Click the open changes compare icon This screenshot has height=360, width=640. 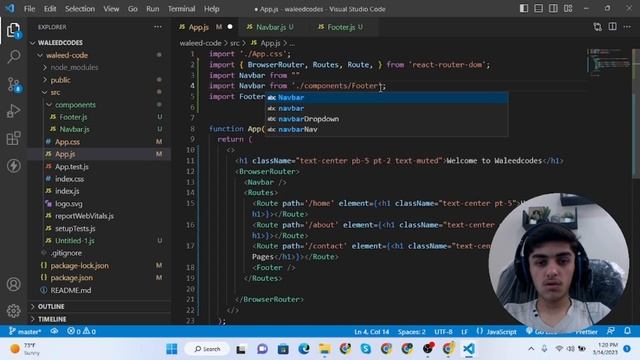(x=598, y=27)
